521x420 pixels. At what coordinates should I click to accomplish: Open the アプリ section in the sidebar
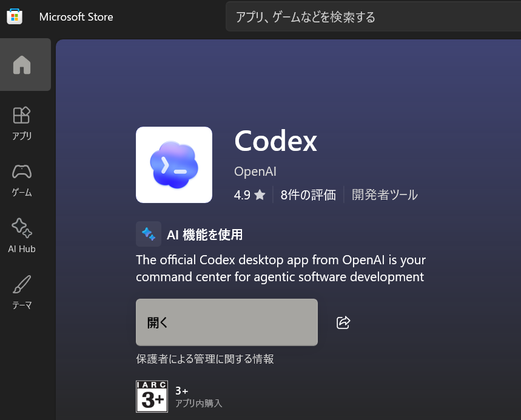[22, 124]
